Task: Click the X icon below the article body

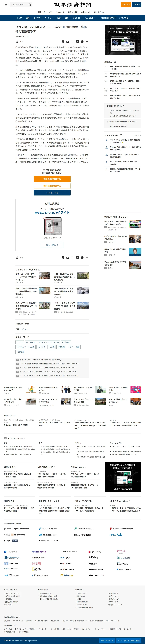Action: [77, 258]
